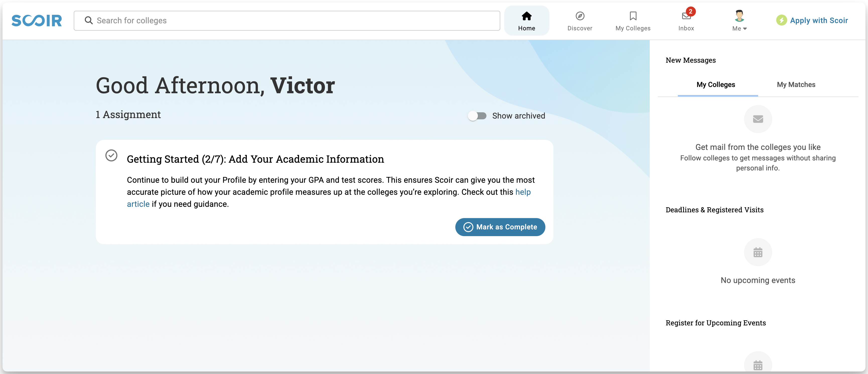Open Discover compass icon
Screen dimensions: 868x374
click(580, 16)
